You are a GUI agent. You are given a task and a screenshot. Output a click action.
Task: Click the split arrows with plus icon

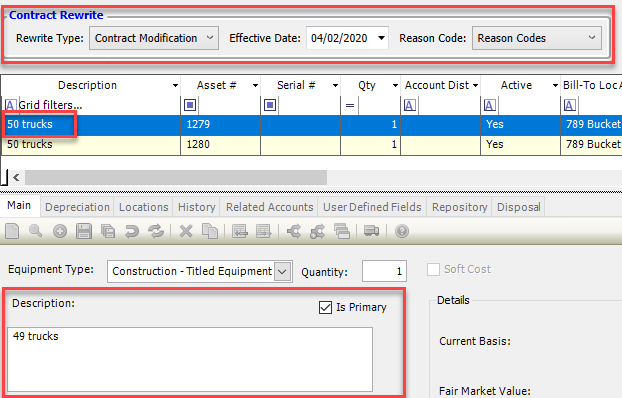point(317,231)
